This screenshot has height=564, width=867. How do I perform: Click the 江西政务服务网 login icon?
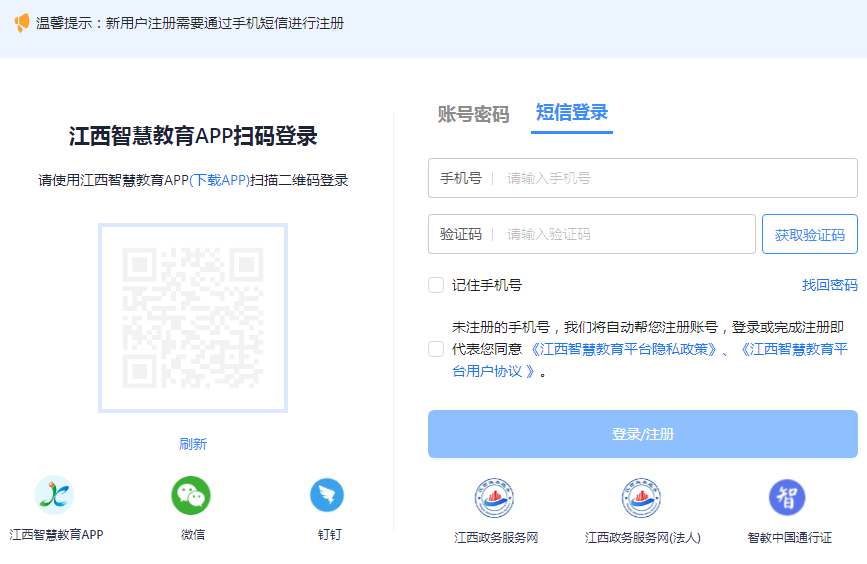pyautogui.click(x=494, y=497)
